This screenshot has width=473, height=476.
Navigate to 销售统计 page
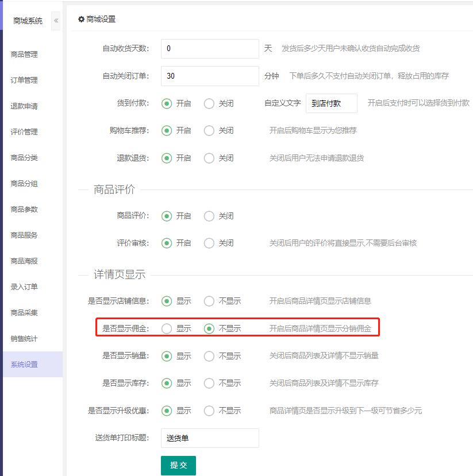point(24,339)
